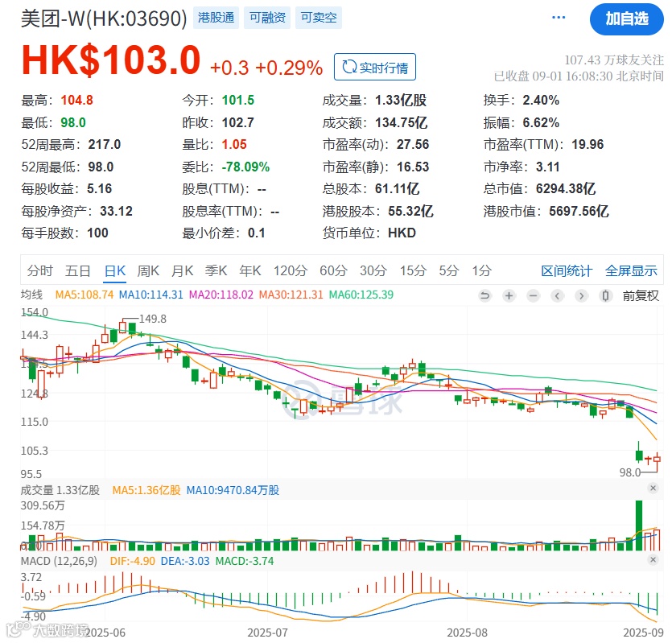Switch to the 1分 chart tab

click(x=481, y=270)
